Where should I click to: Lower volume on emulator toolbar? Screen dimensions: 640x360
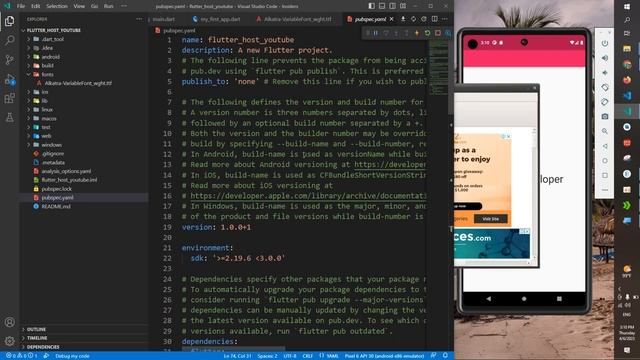click(604, 73)
